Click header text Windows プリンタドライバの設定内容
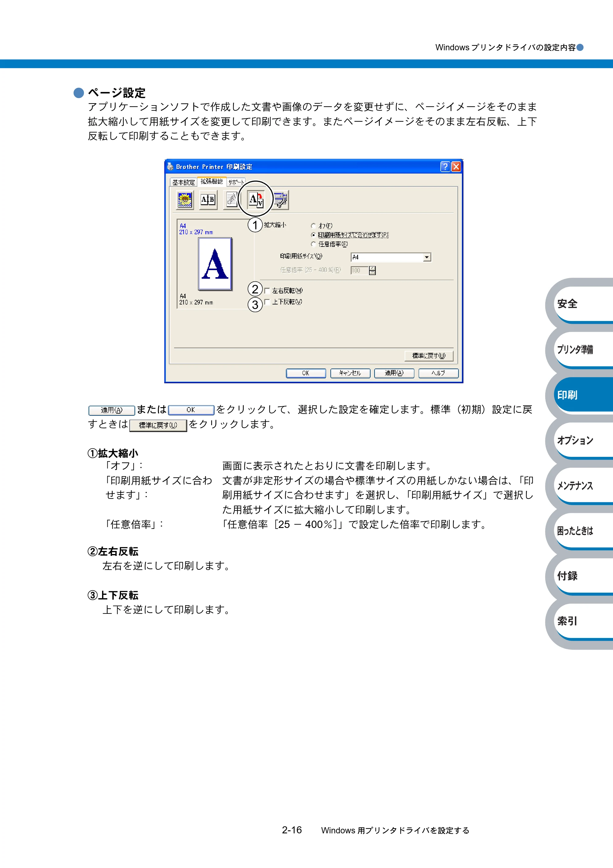The image size is (613, 868). tap(505, 47)
